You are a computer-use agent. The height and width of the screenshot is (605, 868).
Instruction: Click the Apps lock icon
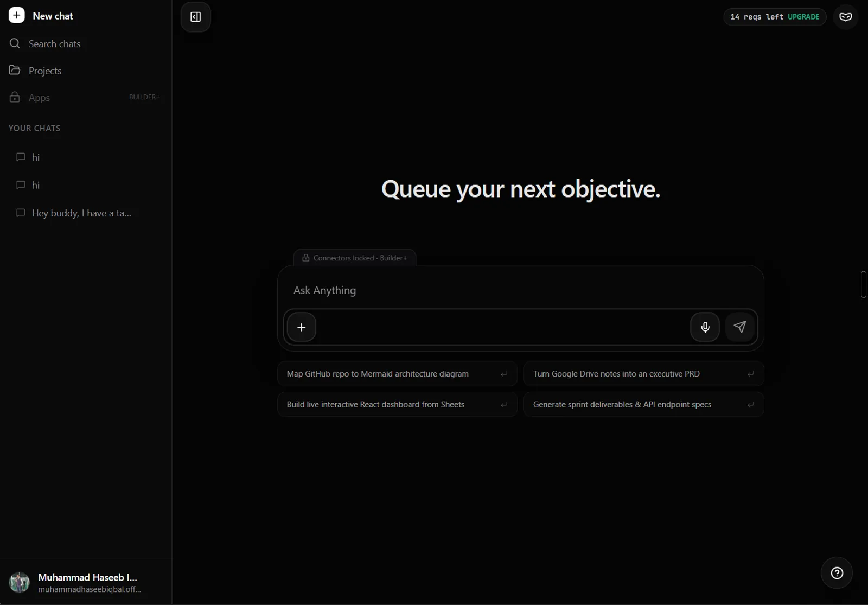coord(15,97)
